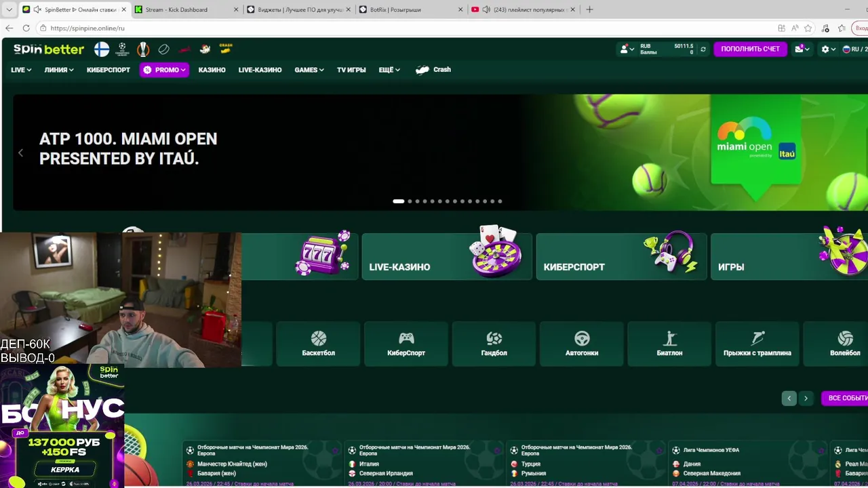Click the ПОПОЛНИТЬ СЧЕТ deposit button
Screen dimensions: 868x488
pos(750,49)
